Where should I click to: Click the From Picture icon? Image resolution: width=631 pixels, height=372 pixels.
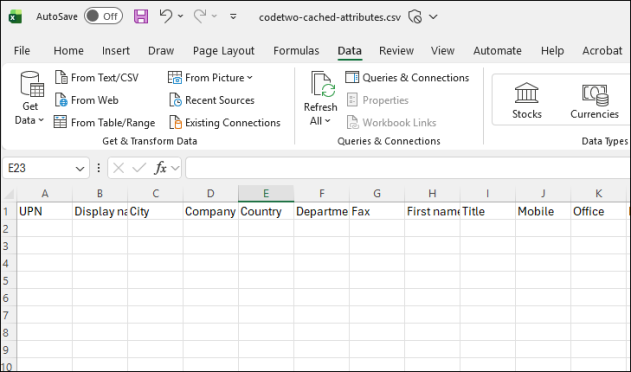click(x=175, y=77)
